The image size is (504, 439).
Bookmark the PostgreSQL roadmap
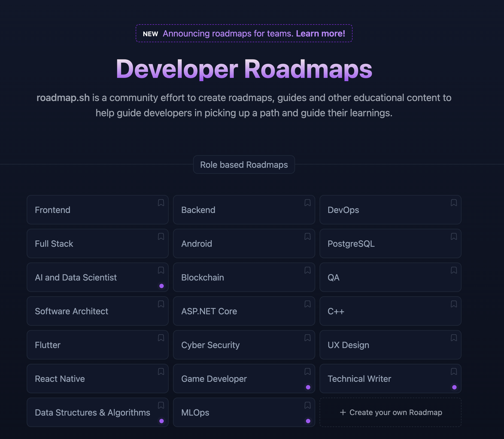tap(454, 236)
